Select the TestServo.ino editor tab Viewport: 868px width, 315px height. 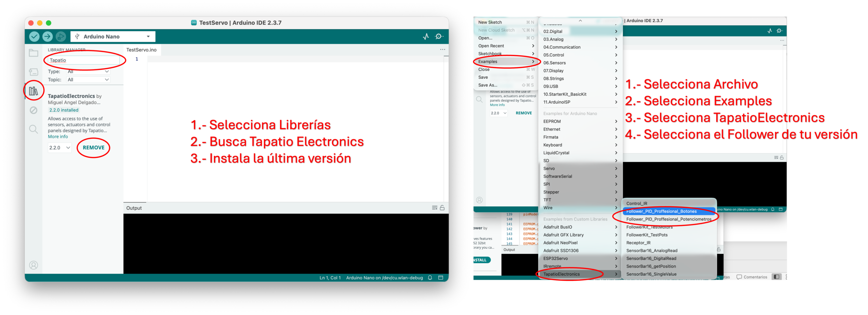pyautogui.click(x=141, y=50)
